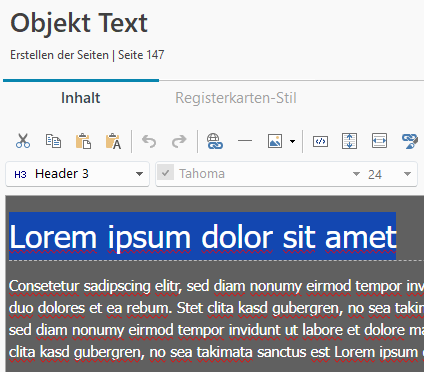Undo the last edit
The height and width of the screenshot is (372, 424).
point(149,141)
